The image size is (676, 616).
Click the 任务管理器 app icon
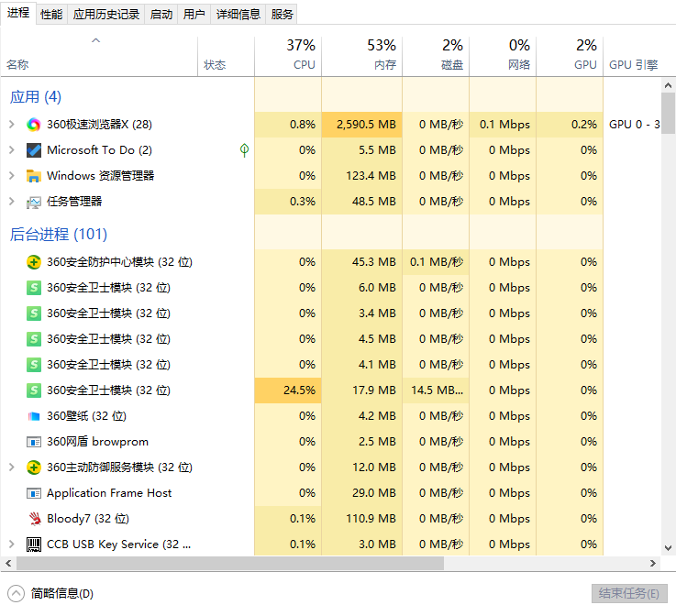pyautogui.click(x=34, y=202)
